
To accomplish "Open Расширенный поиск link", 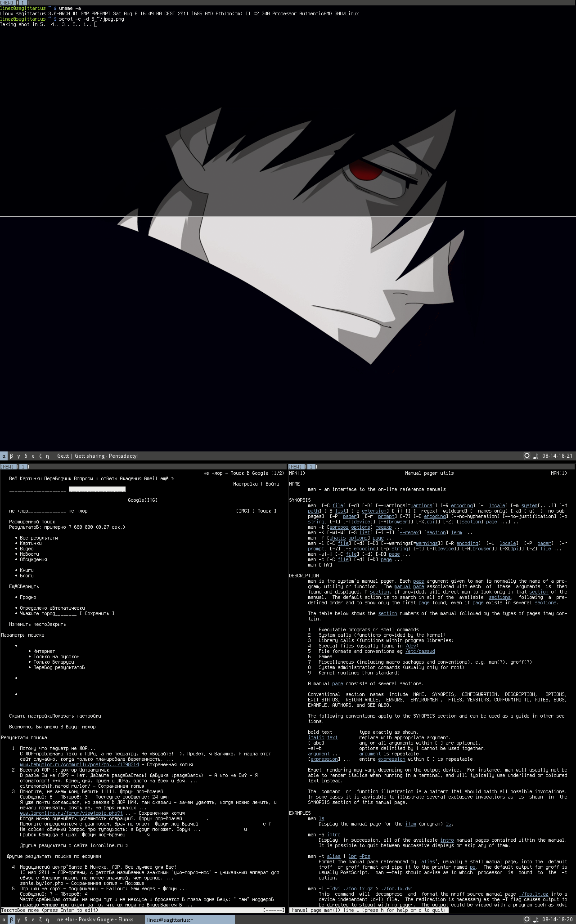I will pyautogui.click(x=32, y=522).
